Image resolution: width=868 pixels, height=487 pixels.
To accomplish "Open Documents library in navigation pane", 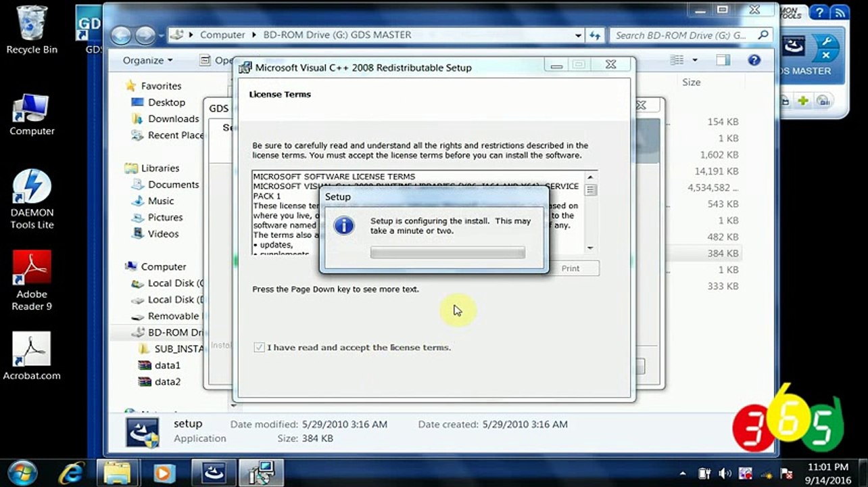I will 173,184.
